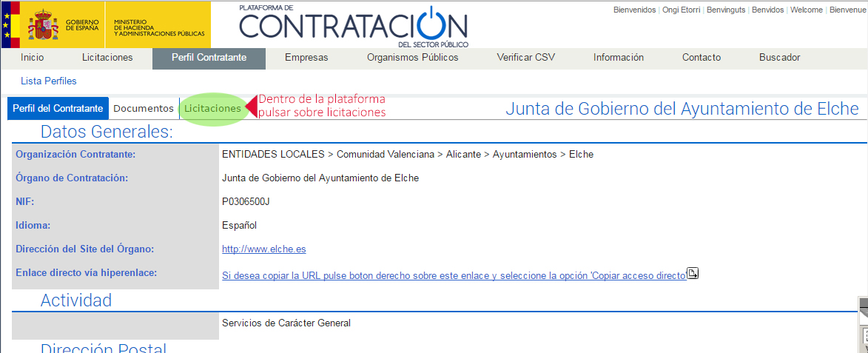Viewport: 868px width, 353px height.
Task: Click the 'Dirección del Site del Órgano:' label
Action: 85,249
